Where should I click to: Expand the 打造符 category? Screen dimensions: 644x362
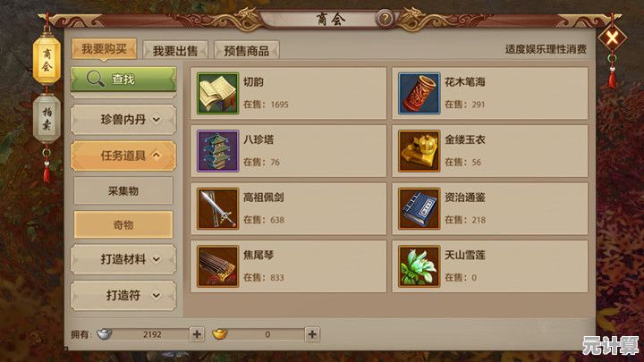pos(123,295)
